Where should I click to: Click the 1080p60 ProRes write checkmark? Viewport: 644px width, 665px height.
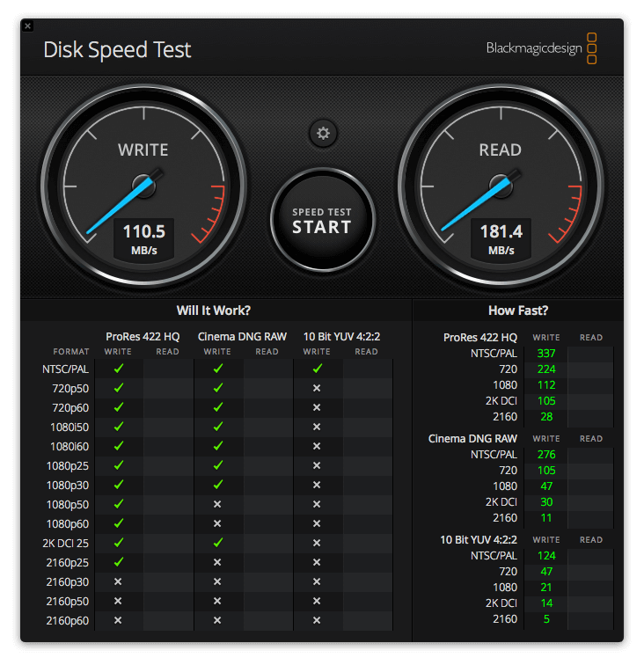click(x=119, y=523)
